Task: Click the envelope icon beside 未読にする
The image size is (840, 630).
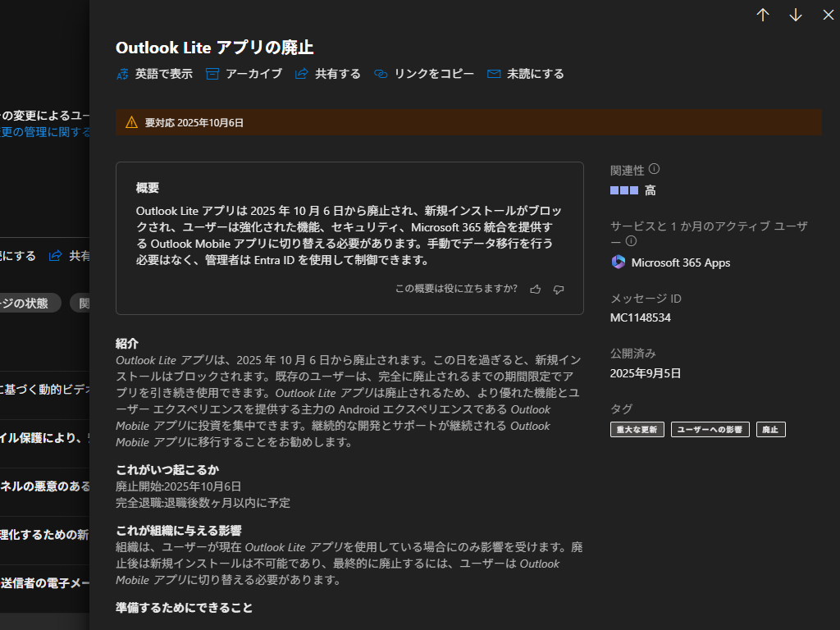Action: (493, 73)
